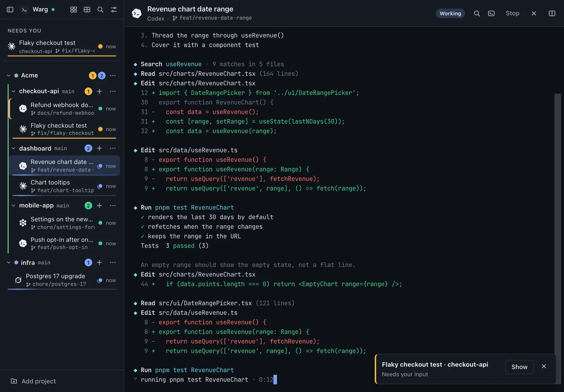This screenshot has width=564, height=392.
Task: Dismiss the Flaky checkout test notification
Action: coord(544,367)
